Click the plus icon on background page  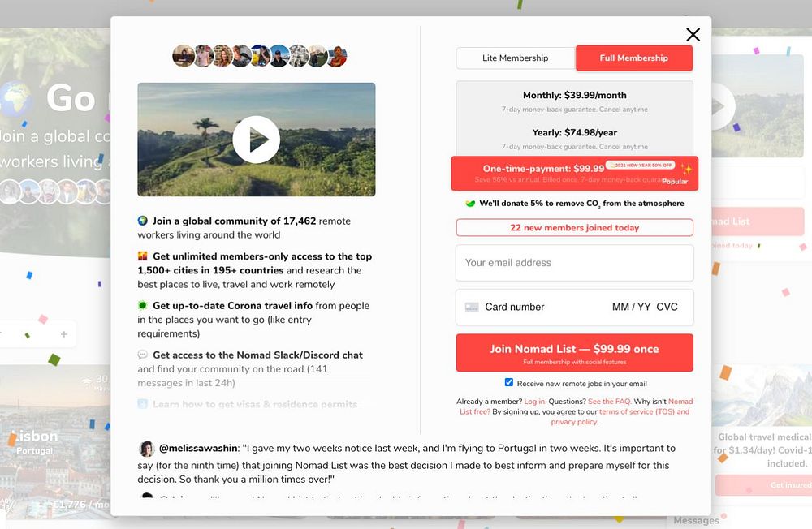pyautogui.click(x=63, y=334)
